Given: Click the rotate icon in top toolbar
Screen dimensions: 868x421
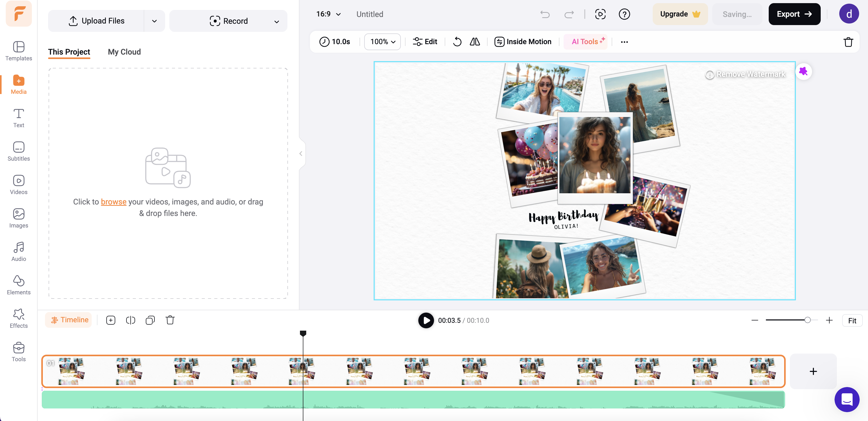Looking at the screenshot, I should point(457,42).
